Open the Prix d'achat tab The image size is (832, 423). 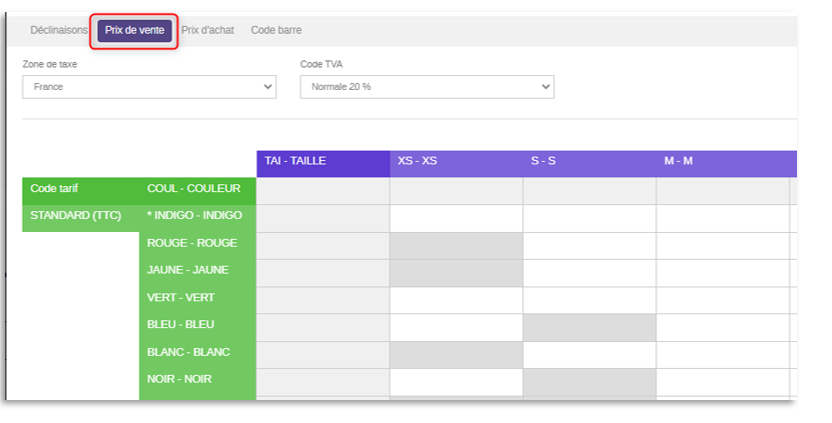(207, 30)
